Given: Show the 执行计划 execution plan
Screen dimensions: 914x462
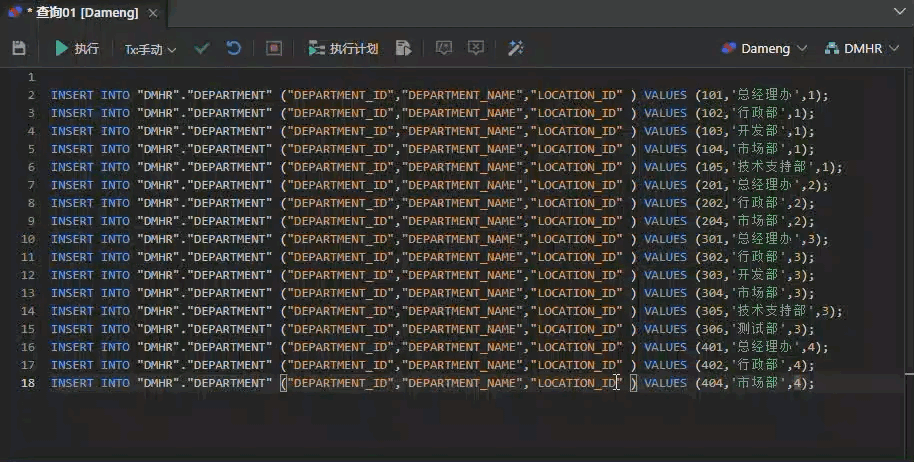Looking at the screenshot, I should 343,48.
